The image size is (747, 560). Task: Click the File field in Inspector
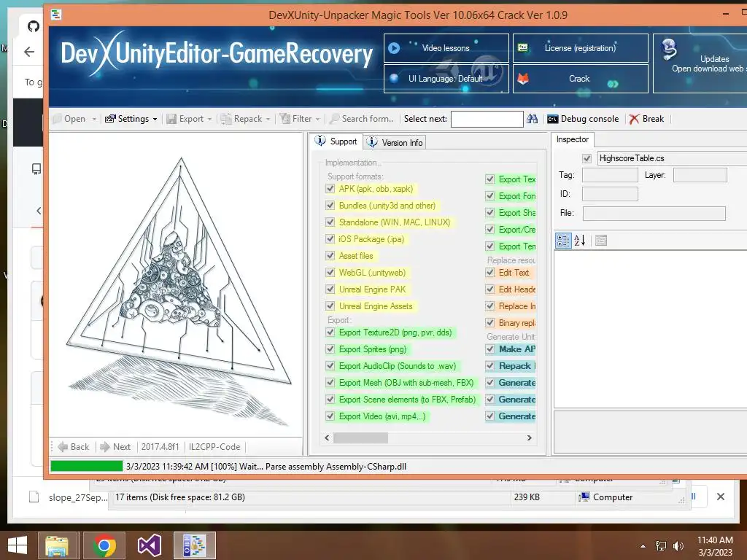tap(654, 214)
